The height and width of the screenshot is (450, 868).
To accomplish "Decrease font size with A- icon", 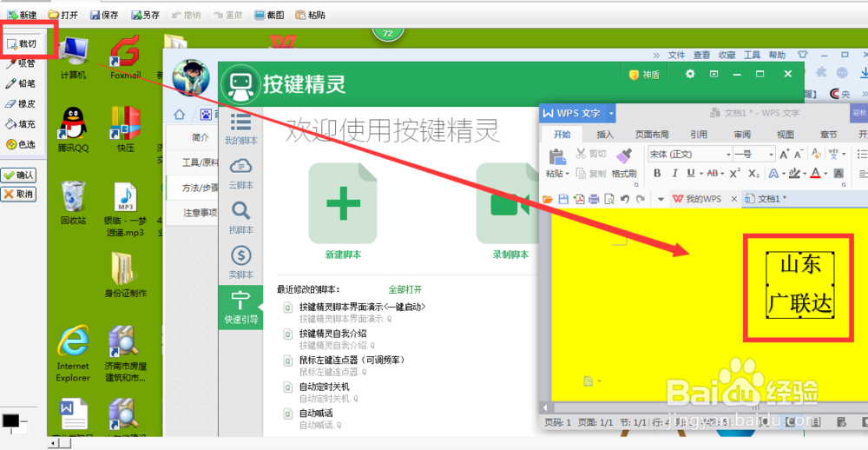I will (x=798, y=154).
